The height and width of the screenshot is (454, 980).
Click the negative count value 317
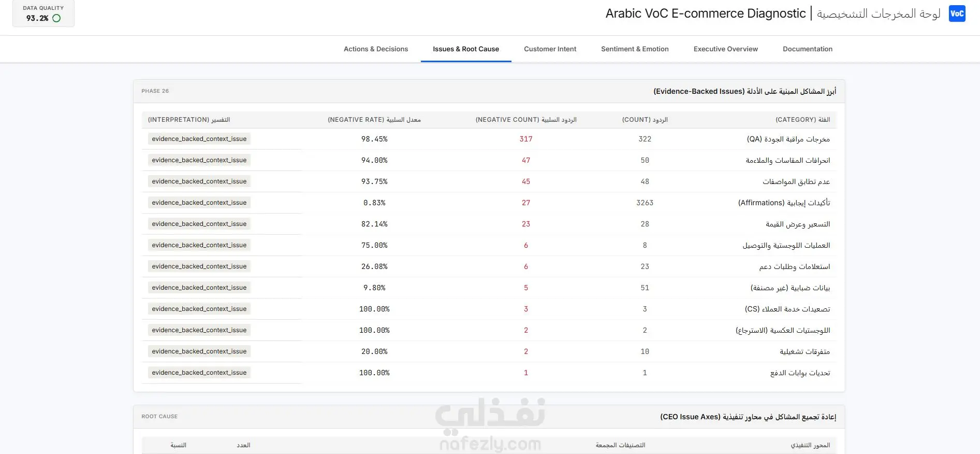point(526,139)
